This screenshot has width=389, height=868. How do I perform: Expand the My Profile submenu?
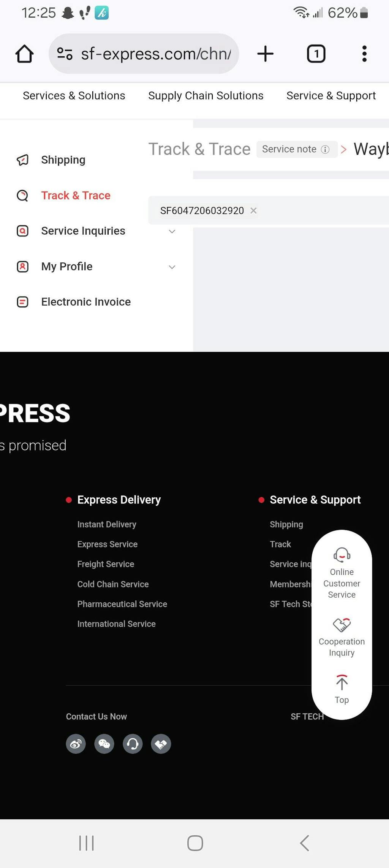172,267
